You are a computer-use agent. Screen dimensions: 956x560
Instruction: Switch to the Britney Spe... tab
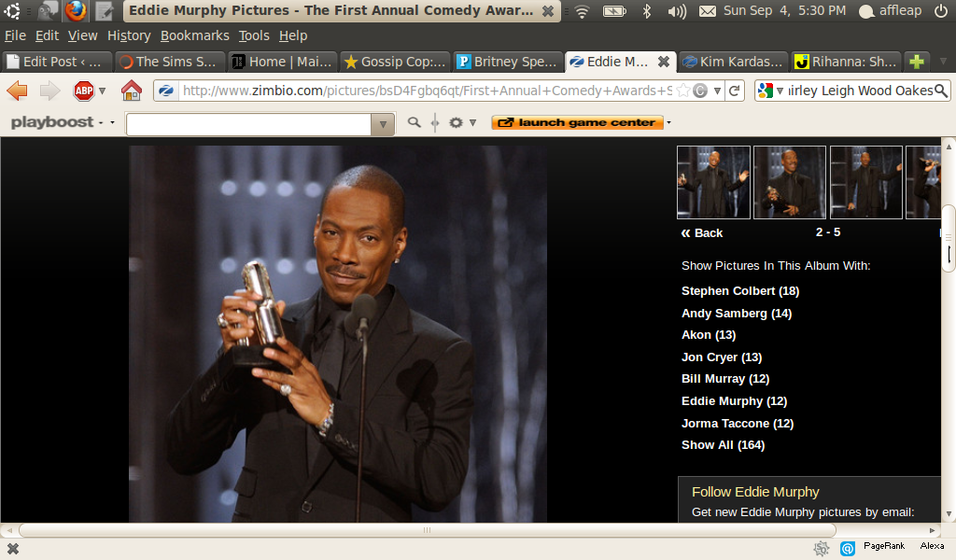[x=508, y=62]
